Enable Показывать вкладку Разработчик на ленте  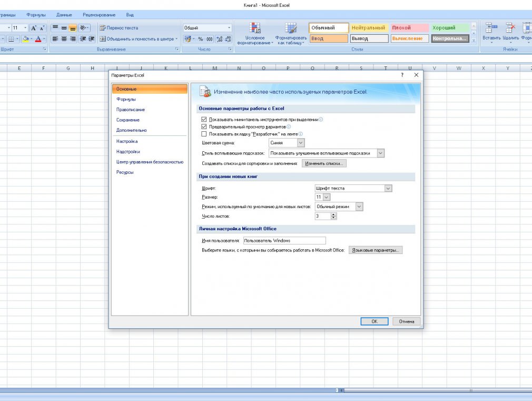coord(204,134)
